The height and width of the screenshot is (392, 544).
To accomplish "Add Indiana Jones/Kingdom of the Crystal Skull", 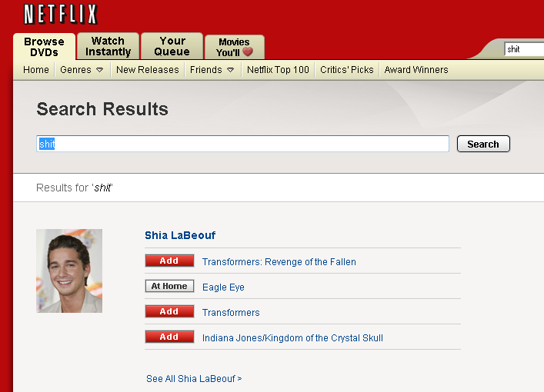I will (169, 337).
